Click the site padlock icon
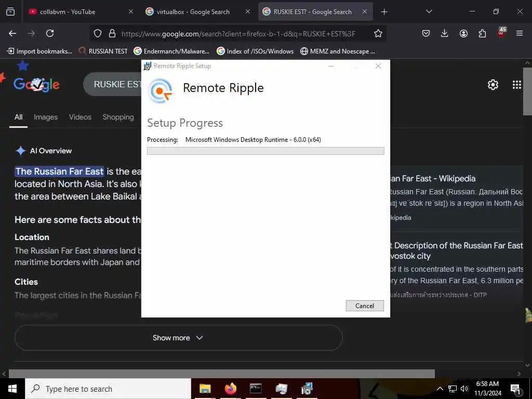 coord(112,33)
